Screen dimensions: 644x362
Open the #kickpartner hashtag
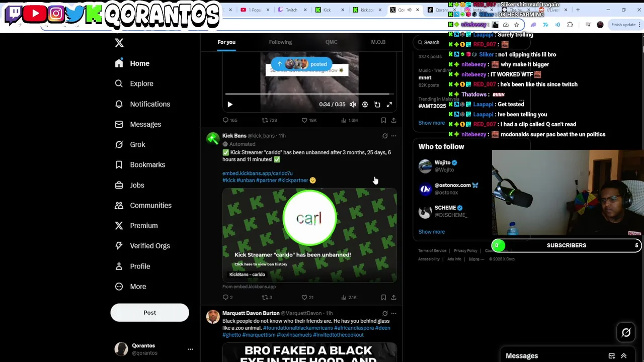(x=293, y=180)
